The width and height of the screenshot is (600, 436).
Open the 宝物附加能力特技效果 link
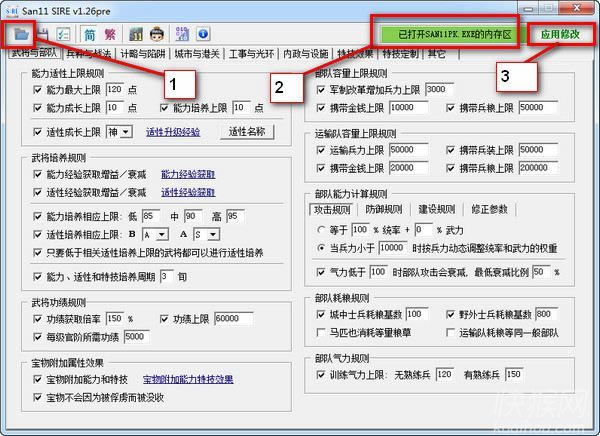187,380
